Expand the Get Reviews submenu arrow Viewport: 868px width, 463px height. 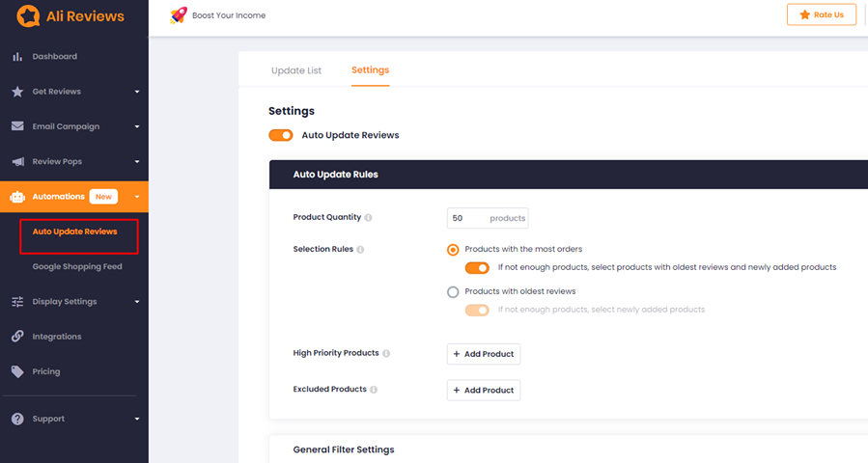point(137,92)
